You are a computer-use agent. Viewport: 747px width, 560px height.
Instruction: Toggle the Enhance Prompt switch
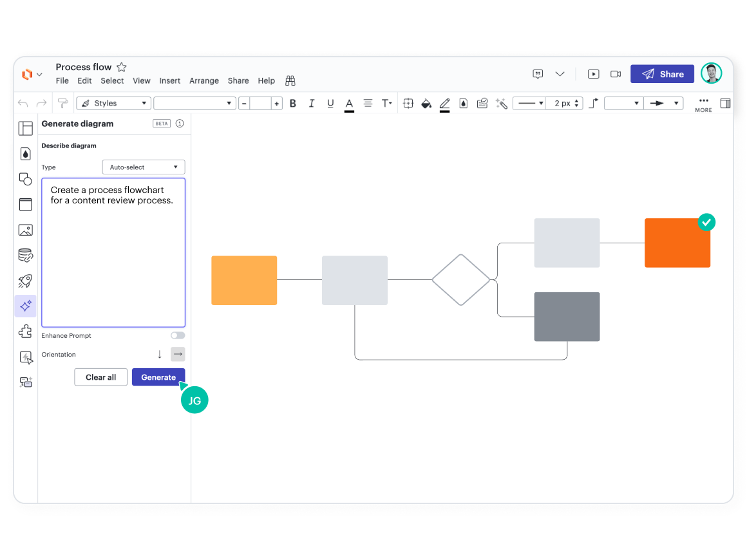pos(178,335)
